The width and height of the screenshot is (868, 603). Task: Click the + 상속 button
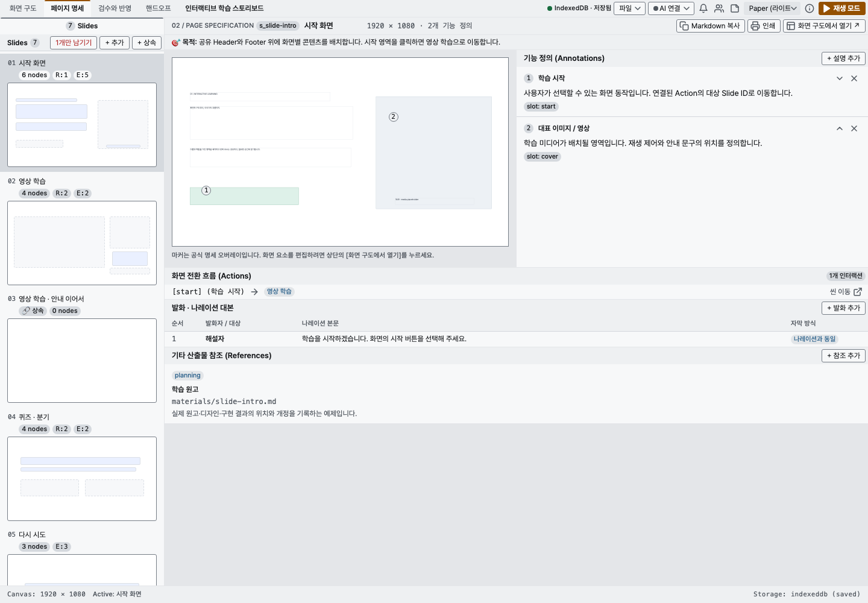click(146, 43)
